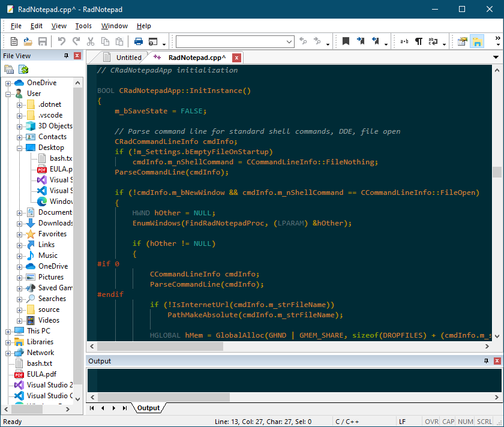Screen dimensions: 504x427
Task: Select bash.txt under the Desktop folder
Action: click(x=61, y=158)
